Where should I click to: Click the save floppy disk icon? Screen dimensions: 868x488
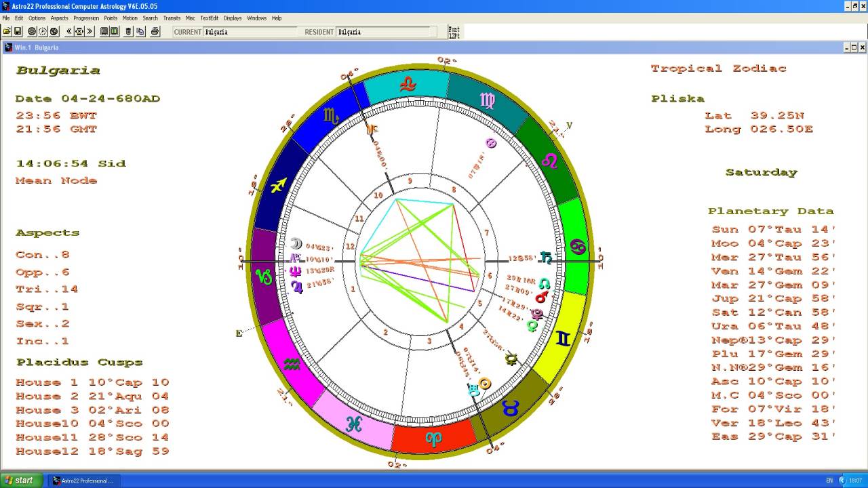pos(18,31)
